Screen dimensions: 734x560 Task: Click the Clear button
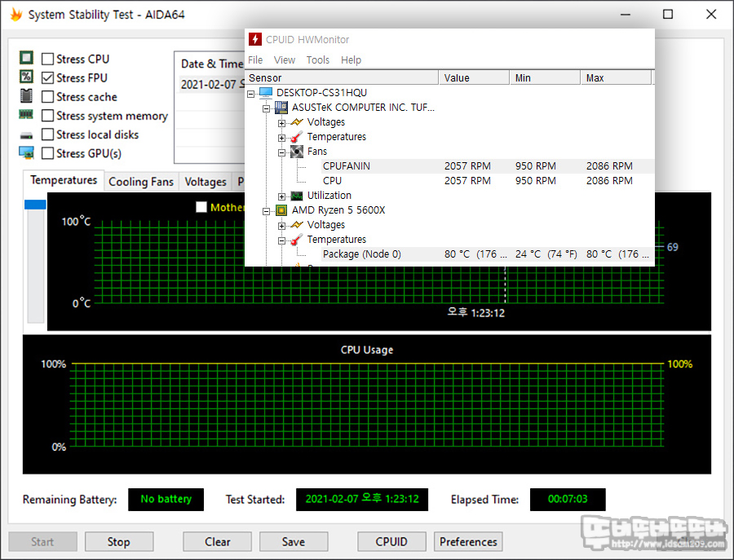point(217,542)
